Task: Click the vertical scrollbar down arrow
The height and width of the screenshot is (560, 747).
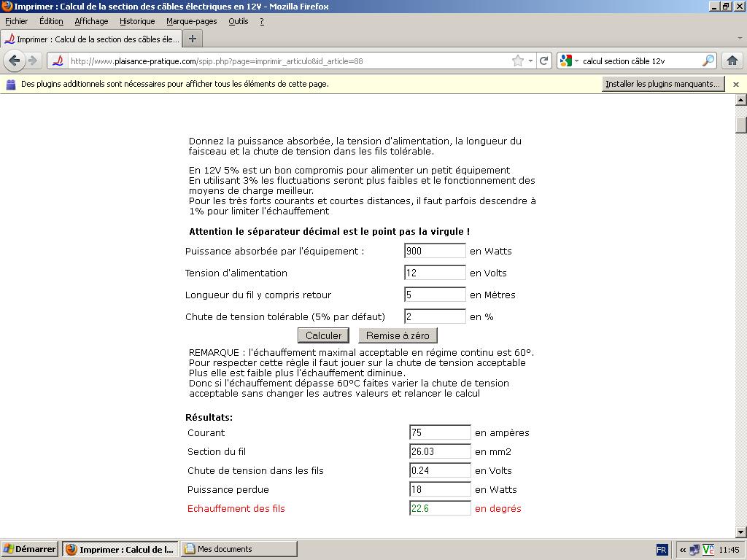Action: 740,532
